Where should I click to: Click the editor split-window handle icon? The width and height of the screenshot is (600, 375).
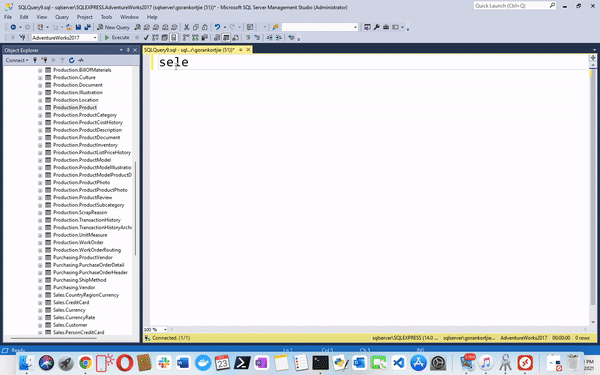pos(593,58)
